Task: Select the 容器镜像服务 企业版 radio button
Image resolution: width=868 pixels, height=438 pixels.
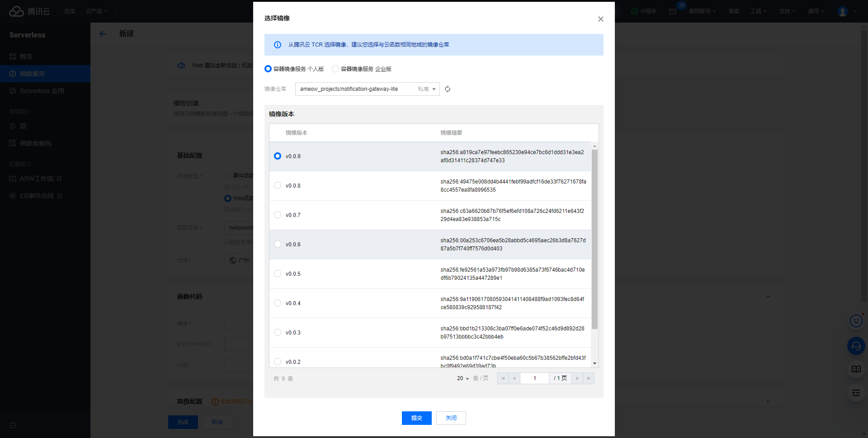Action: pos(335,69)
